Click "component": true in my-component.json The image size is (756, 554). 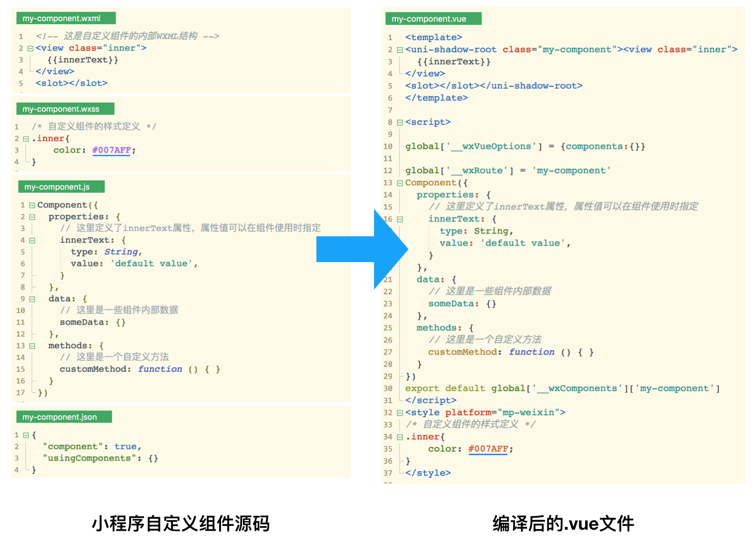92,446
